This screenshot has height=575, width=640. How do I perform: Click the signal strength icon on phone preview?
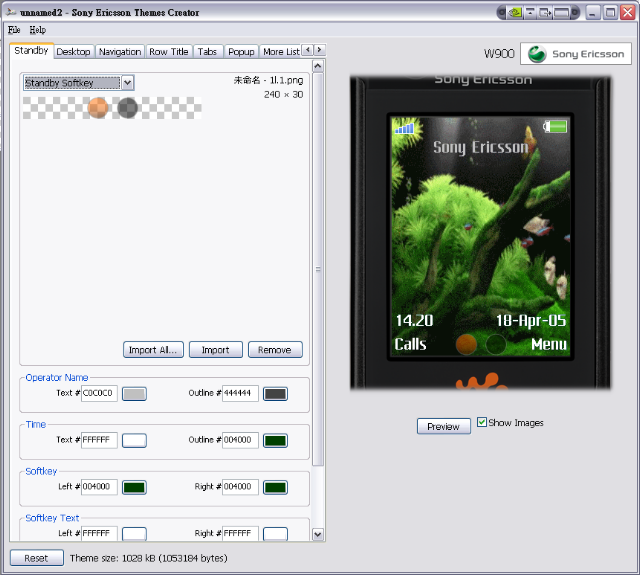[x=404, y=129]
